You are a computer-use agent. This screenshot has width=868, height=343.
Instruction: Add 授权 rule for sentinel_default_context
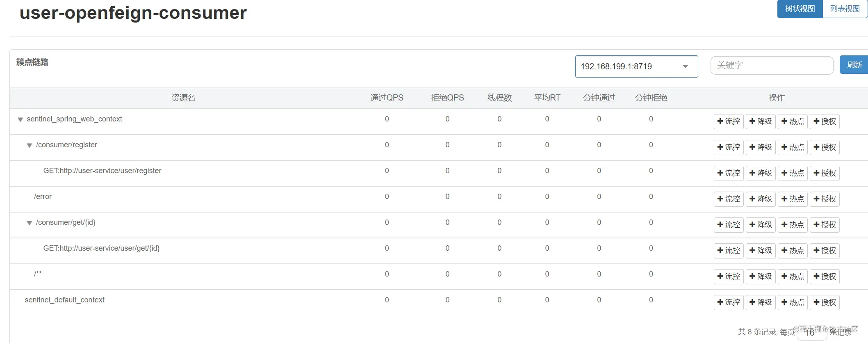825,302
